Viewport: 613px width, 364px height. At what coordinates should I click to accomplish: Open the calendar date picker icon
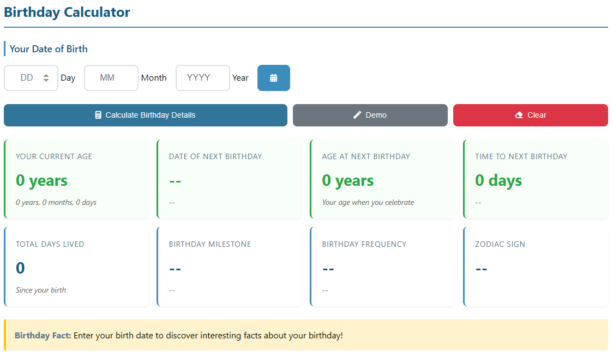[x=273, y=78]
